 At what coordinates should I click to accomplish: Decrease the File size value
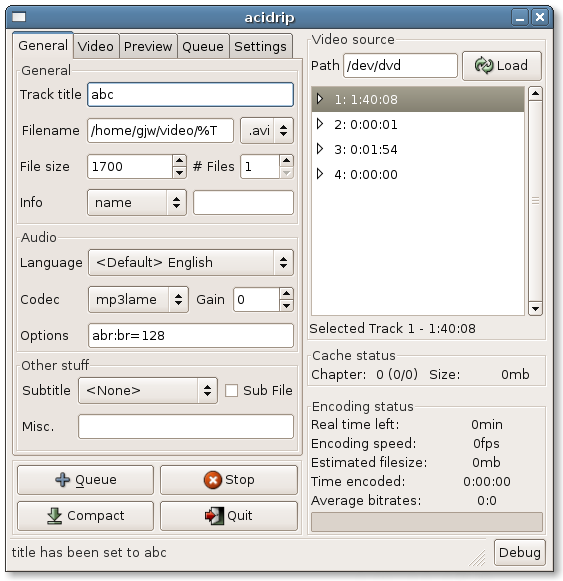179,173
